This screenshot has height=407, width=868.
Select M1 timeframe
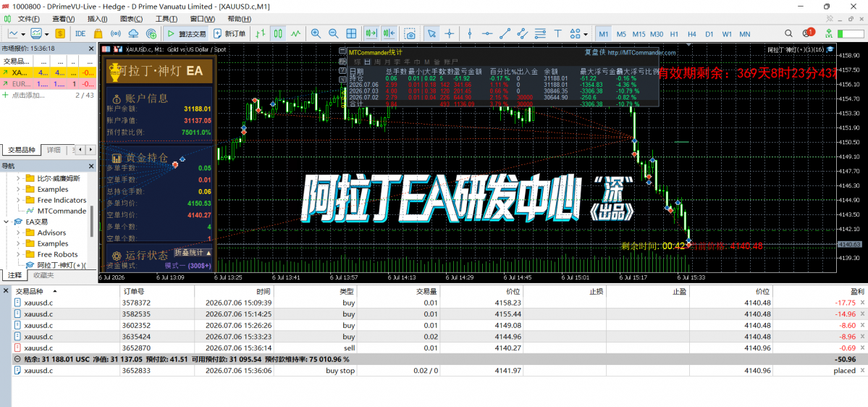click(x=603, y=33)
